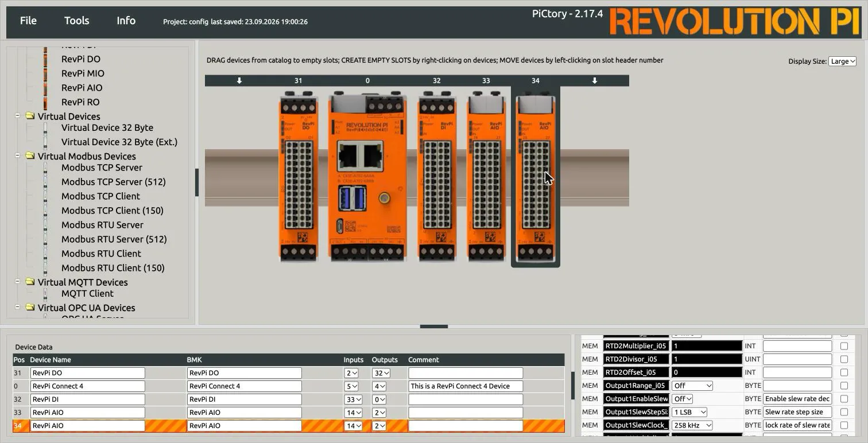
Task: Edit the comment 'This is a RevPi Connect 4 Device'
Action: tap(466, 386)
